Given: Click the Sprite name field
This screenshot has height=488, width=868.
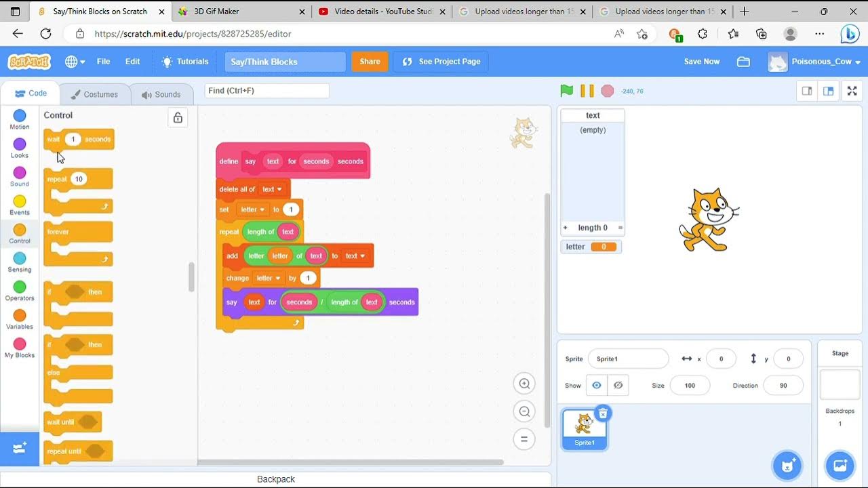Looking at the screenshot, I should pos(628,359).
